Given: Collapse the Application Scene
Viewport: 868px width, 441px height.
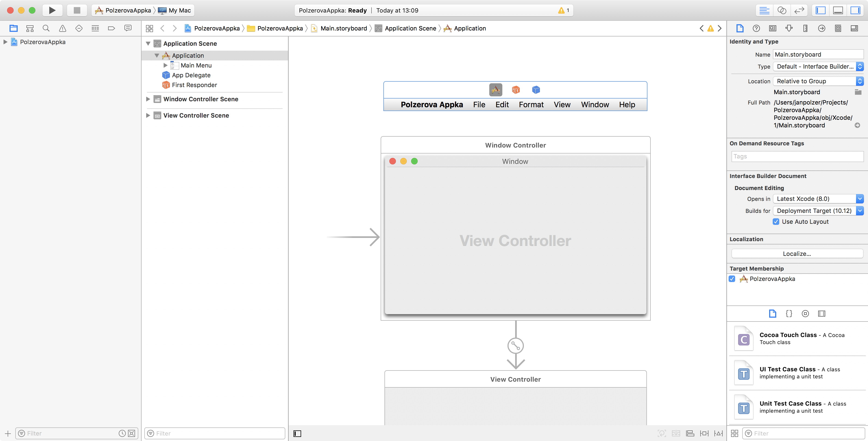Looking at the screenshot, I should [x=148, y=44].
